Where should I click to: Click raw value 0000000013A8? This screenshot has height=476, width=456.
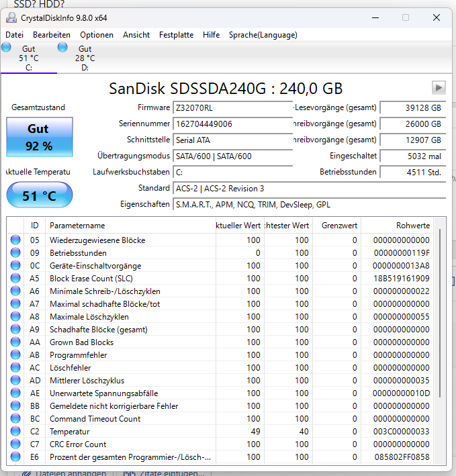[x=401, y=266]
